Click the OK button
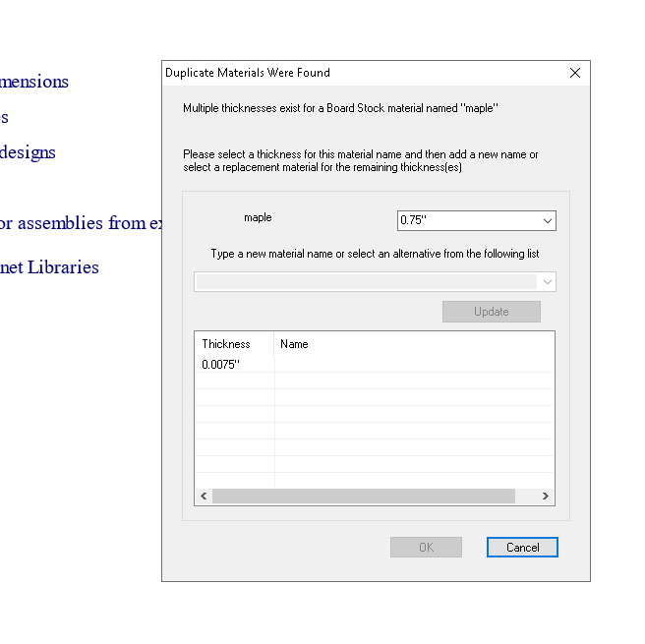This screenshot has width=645, height=644. click(x=426, y=548)
